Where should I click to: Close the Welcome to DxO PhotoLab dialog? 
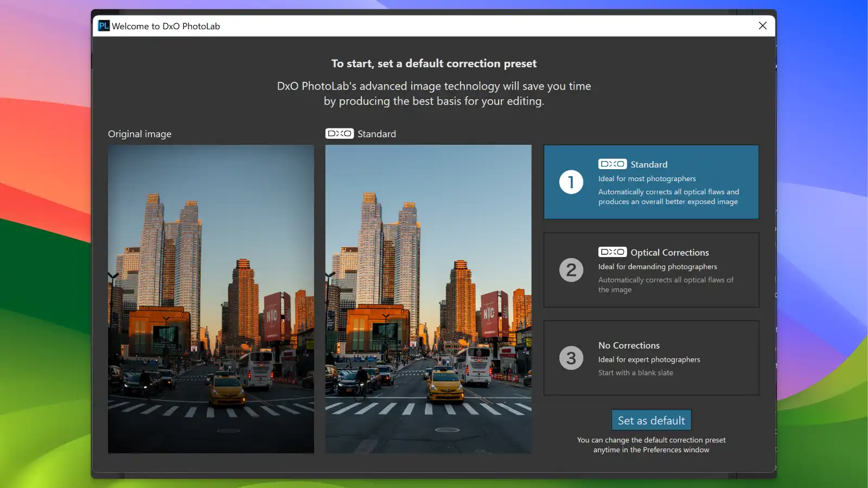click(762, 25)
